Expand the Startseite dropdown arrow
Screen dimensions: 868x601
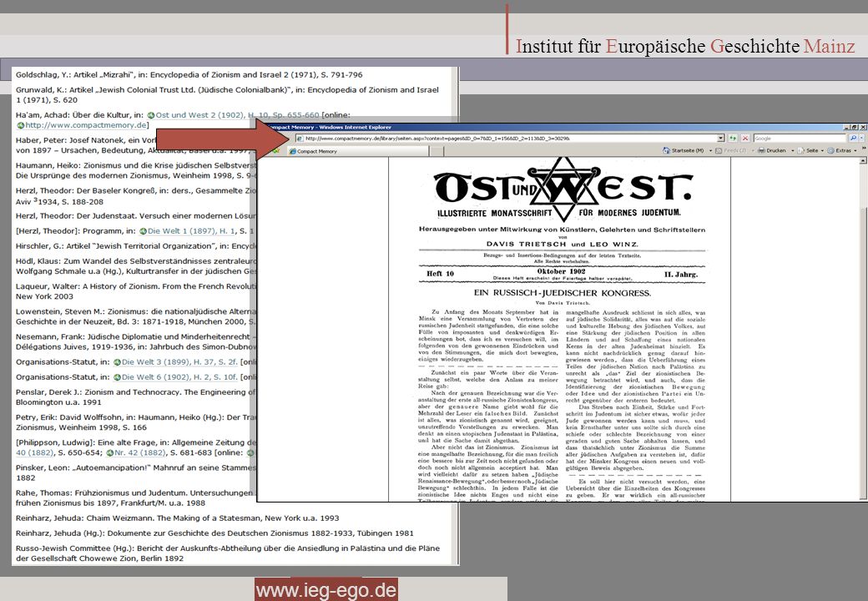tap(711, 150)
